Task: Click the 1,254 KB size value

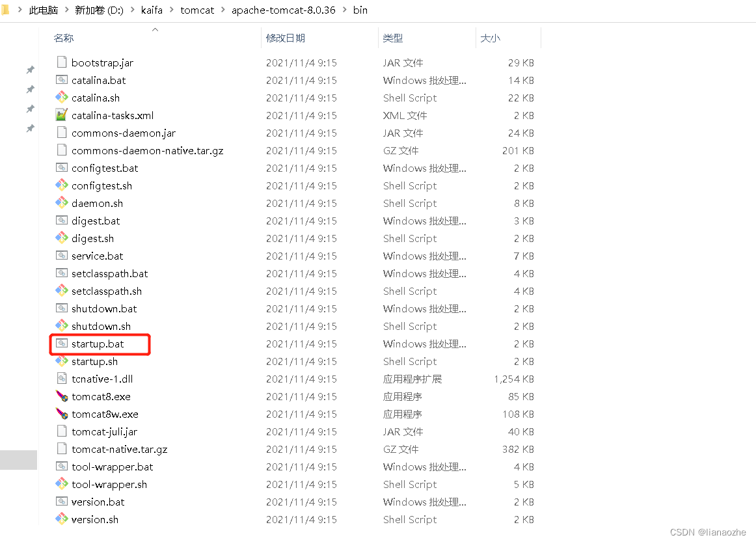Action: click(514, 379)
